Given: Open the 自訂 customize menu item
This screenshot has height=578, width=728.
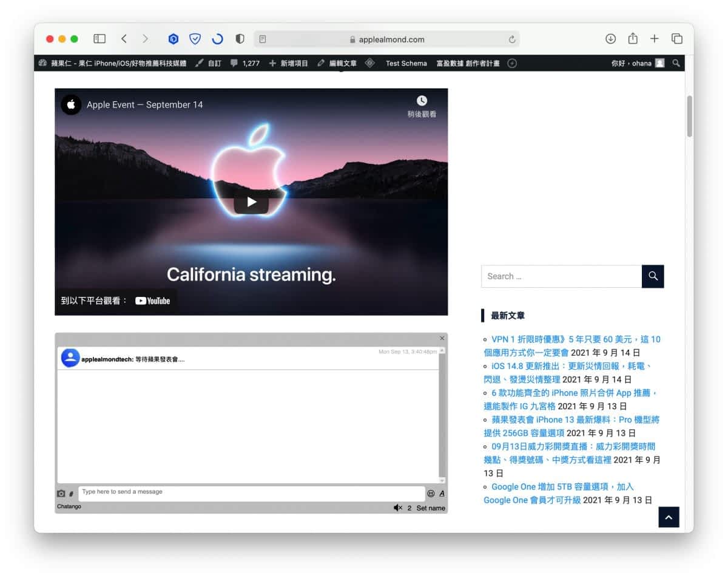Looking at the screenshot, I should [208, 63].
